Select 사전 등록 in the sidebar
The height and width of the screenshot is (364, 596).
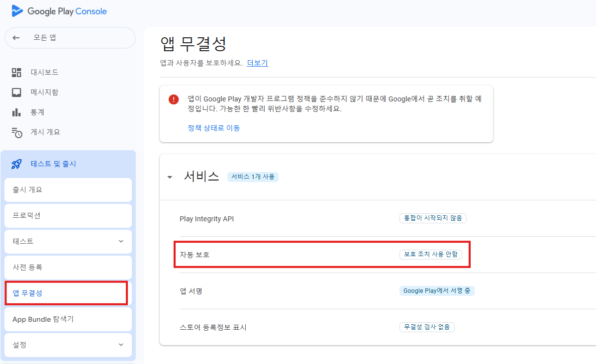(x=68, y=268)
